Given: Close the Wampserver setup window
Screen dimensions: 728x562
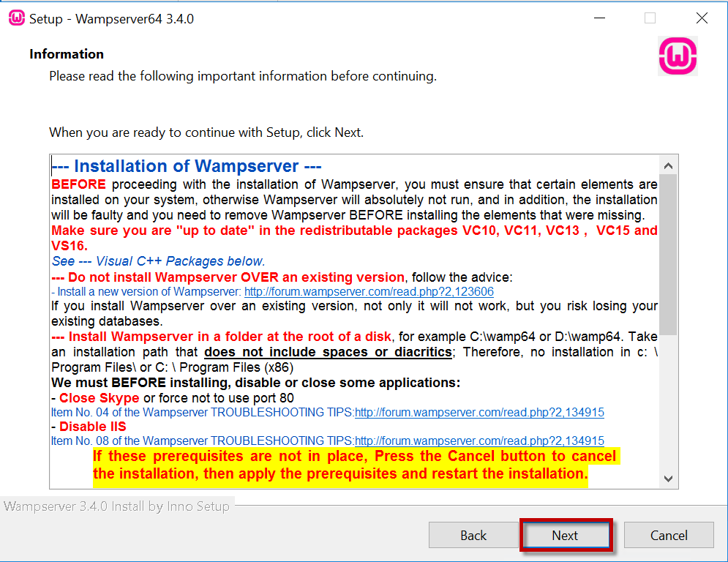Looking at the screenshot, I should (702, 18).
